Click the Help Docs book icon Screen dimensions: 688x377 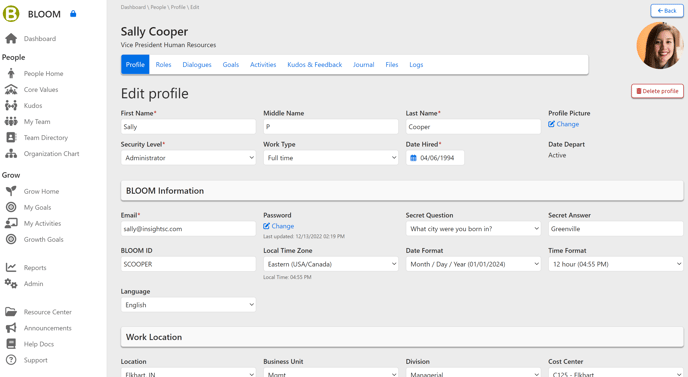(x=11, y=344)
